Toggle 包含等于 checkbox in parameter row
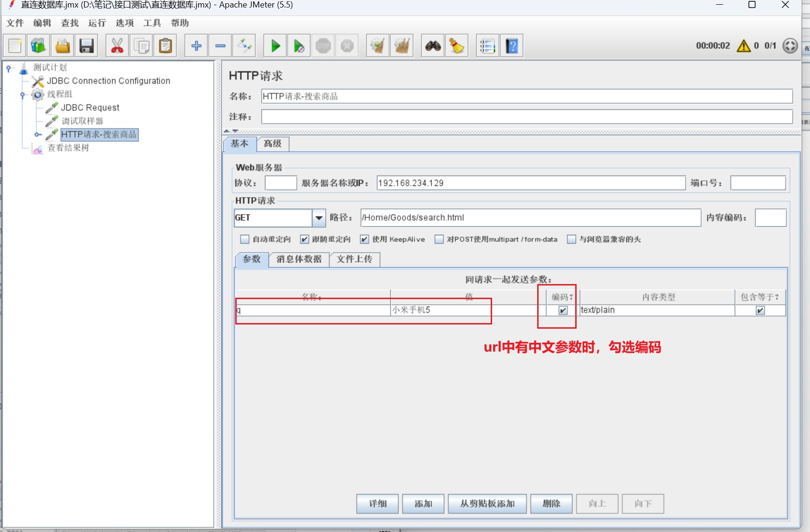810x532 pixels. (x=760, y=310)
